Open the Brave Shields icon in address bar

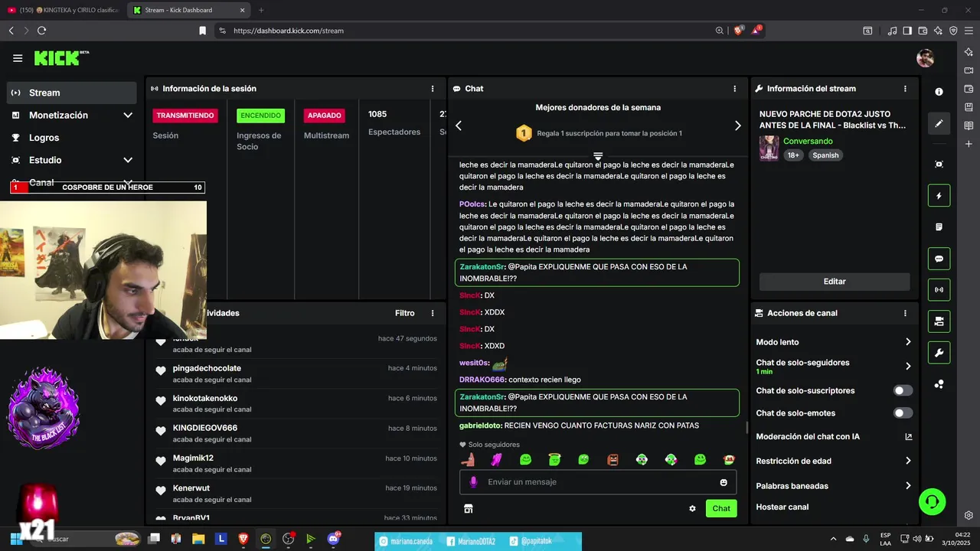[x=739, y=31]
